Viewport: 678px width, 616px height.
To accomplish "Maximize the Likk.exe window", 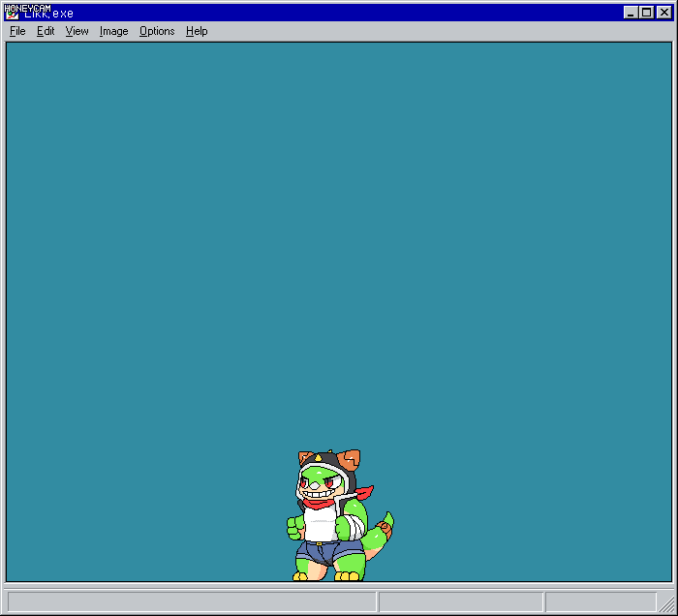I will coord(646,13).
